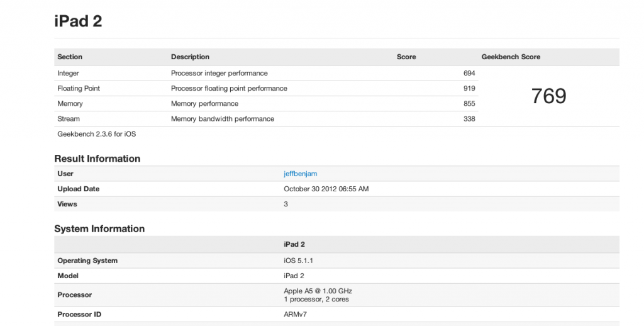Click the Views row label
This screenshot has width=644, height=326.
pos(67,205)
